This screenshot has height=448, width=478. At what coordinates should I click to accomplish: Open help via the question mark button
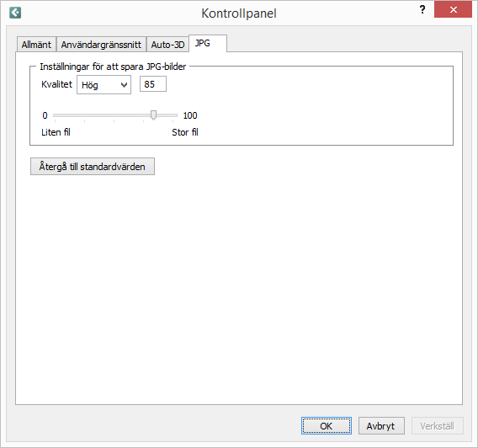tap(422, 9)
